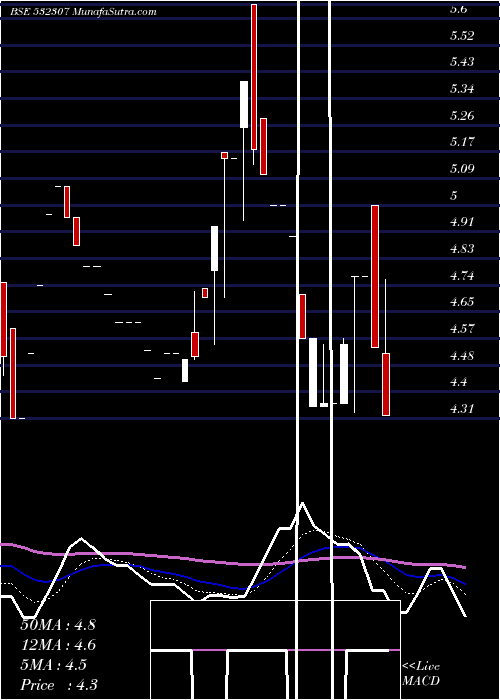
Task: Click the 5.52 price axis label
Action: 462,36
